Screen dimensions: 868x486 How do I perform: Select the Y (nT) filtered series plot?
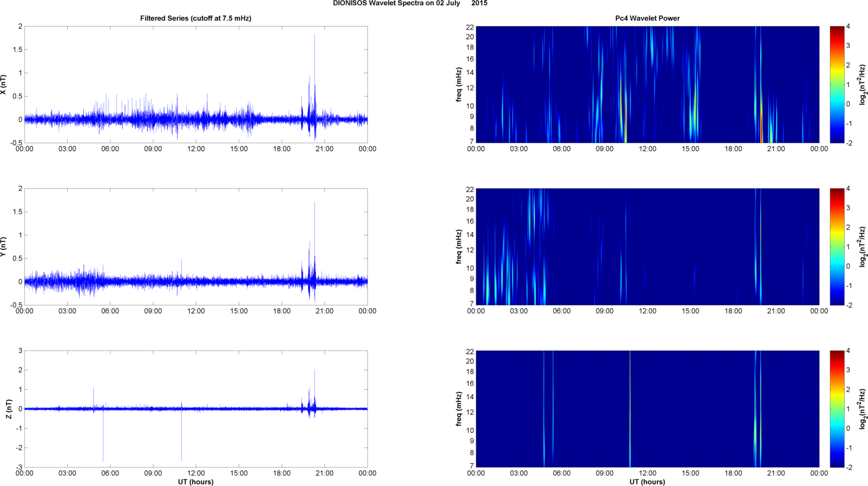pyautogui.click(x=196, y=246)
